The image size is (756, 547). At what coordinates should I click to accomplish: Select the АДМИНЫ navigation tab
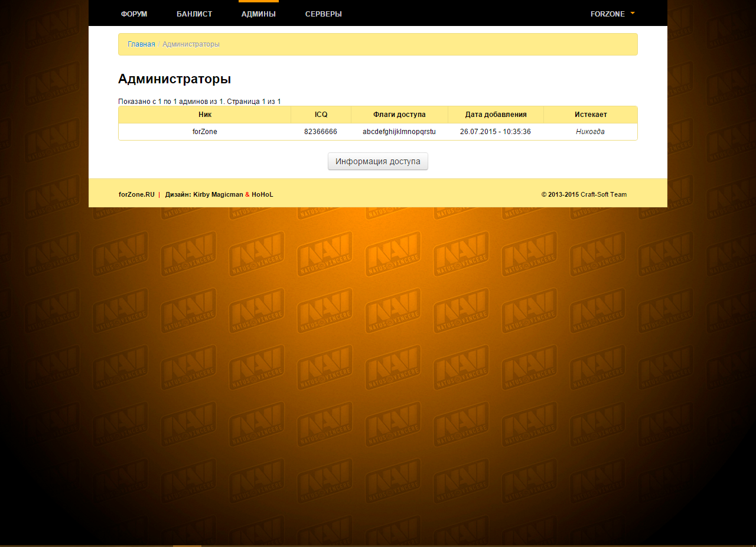(259, 14)
